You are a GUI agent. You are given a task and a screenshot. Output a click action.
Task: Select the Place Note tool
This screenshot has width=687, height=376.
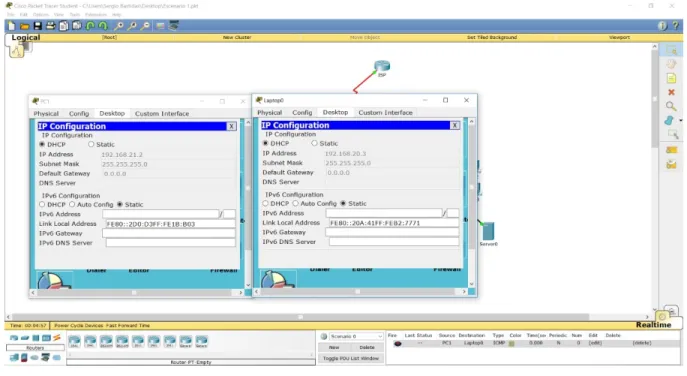(x=671, y=78)
